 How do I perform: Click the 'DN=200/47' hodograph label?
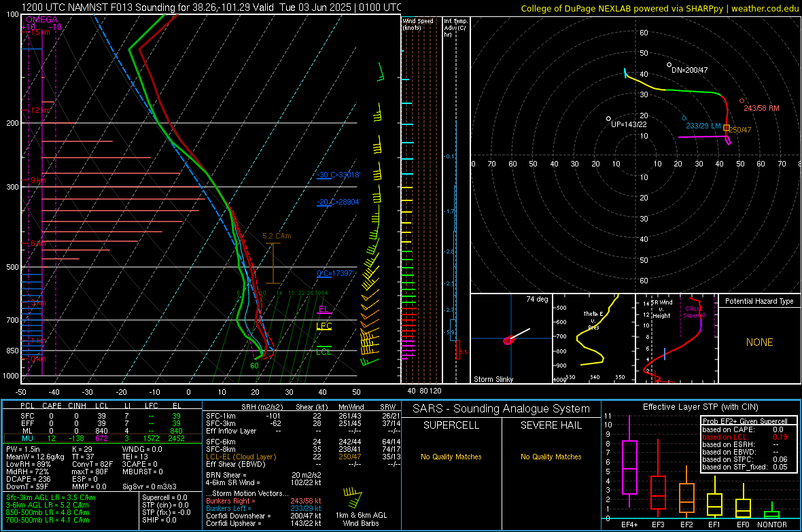coord(689,70)
